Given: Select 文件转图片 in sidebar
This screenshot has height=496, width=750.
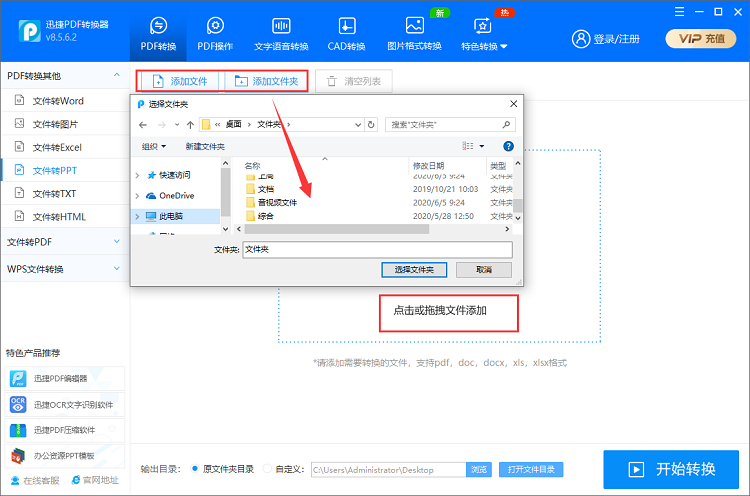Looking at the screenshot, I should coord(65,124).
